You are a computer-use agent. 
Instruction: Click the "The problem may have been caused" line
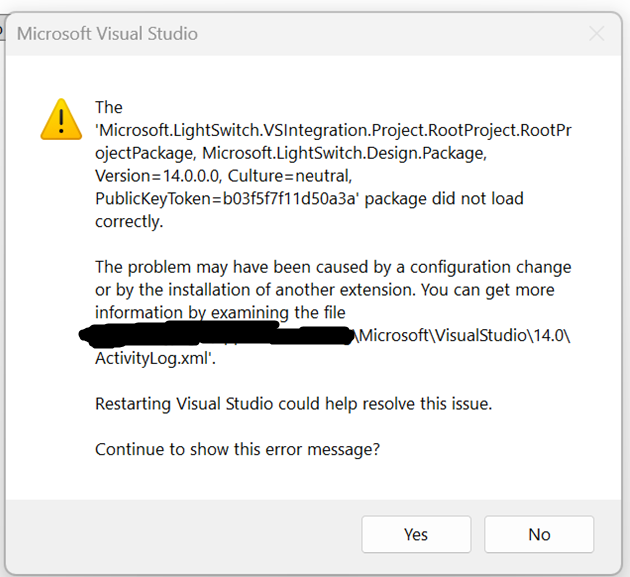[x=333, y=267]
